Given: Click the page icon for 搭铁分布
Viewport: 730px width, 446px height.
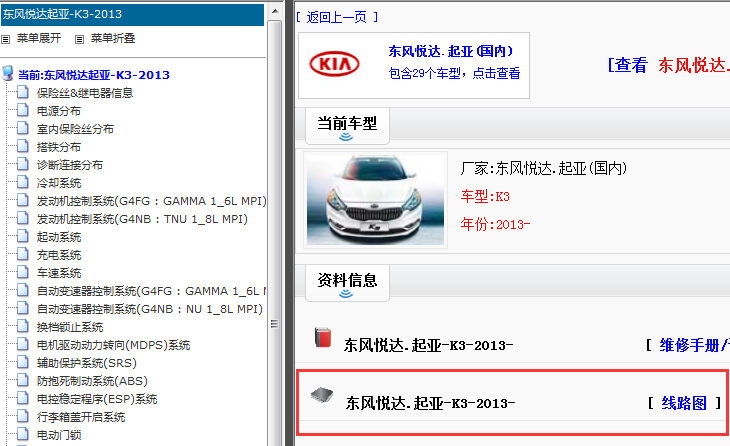Looking at the screenshot, I should pyautogui.click(x=23, y=146).
